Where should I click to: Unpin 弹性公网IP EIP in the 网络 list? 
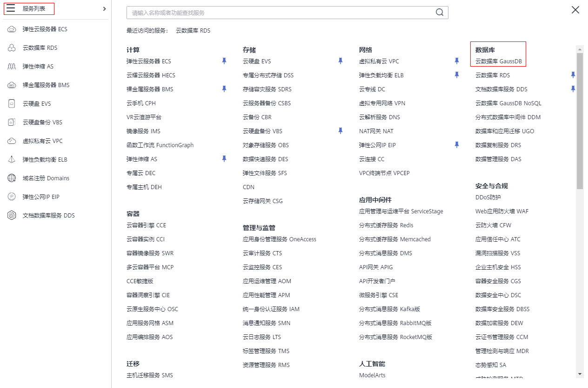point(457,145)
